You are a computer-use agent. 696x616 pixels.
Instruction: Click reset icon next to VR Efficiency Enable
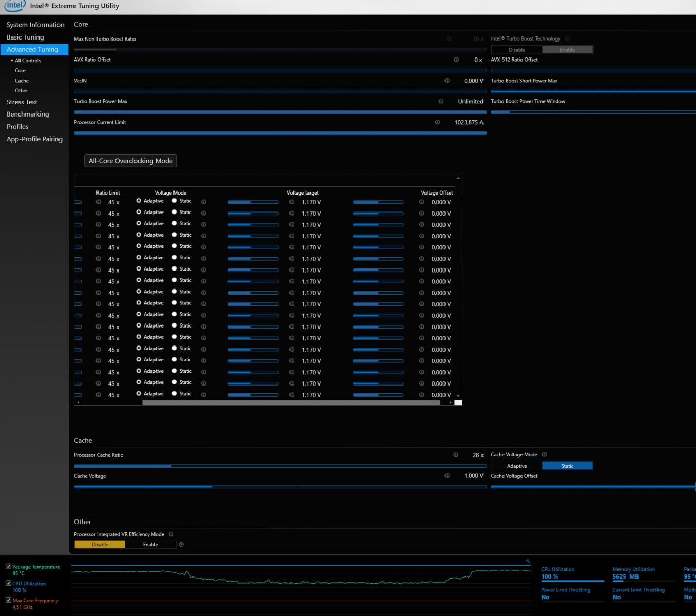point(181,545)
